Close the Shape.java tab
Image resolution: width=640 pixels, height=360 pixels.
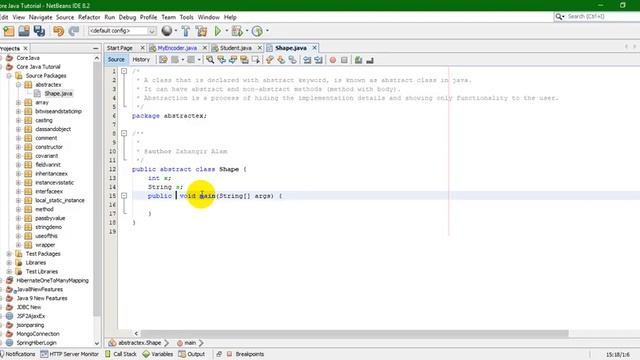point(314,48)
